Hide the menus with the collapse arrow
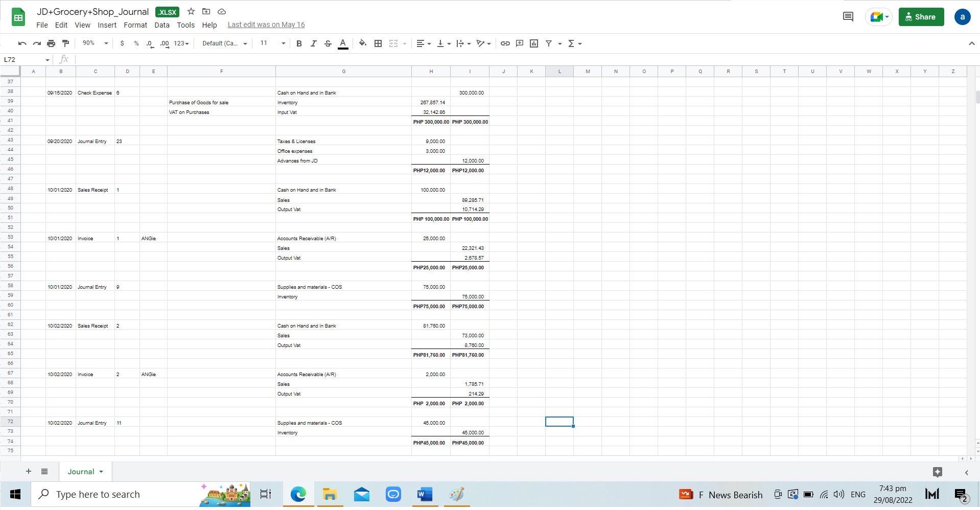This screenshot has width=980, height=510. point(971,43)
